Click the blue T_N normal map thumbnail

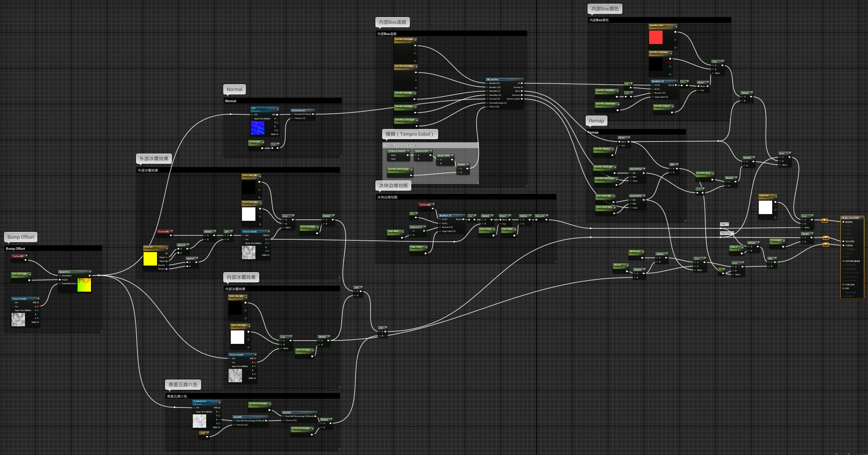257,128
